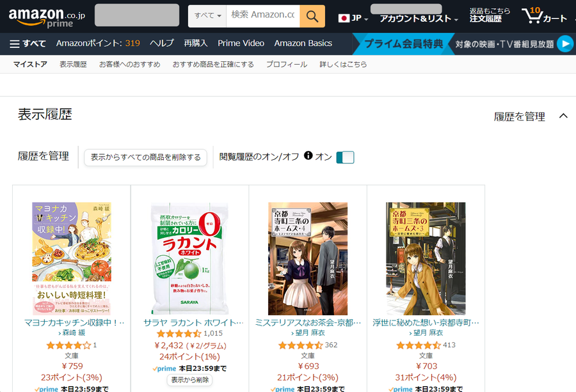The image size is (576, 392).
Task: Toggle the browsing history on/off switch
Action: pyautogui.click(x=346, y=157)
